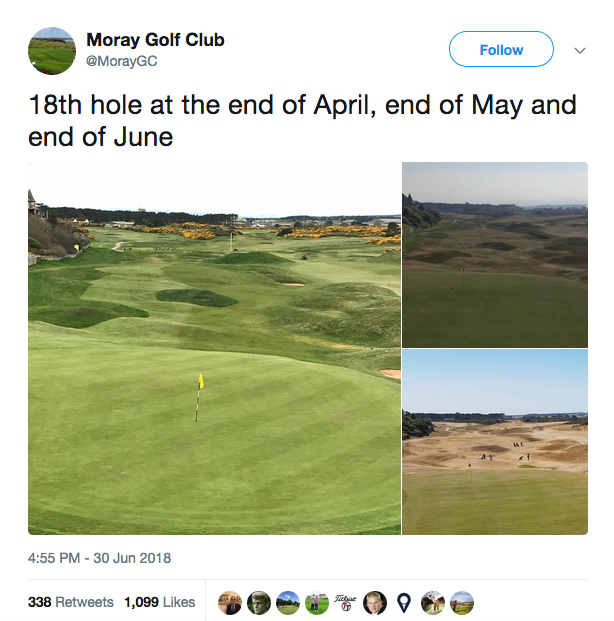The image size is (614, 621).
Task: Open the eighth liker avatar in the row
Action: 433,603
